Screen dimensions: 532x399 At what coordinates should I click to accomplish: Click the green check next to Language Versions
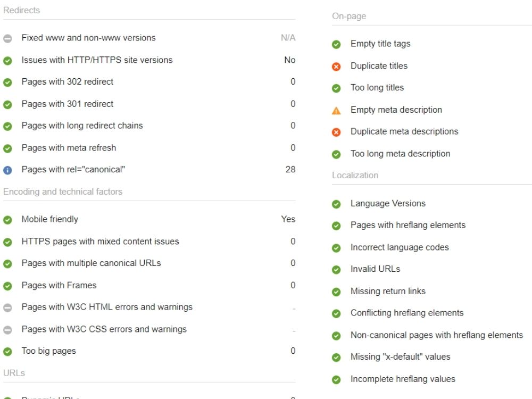336,204
